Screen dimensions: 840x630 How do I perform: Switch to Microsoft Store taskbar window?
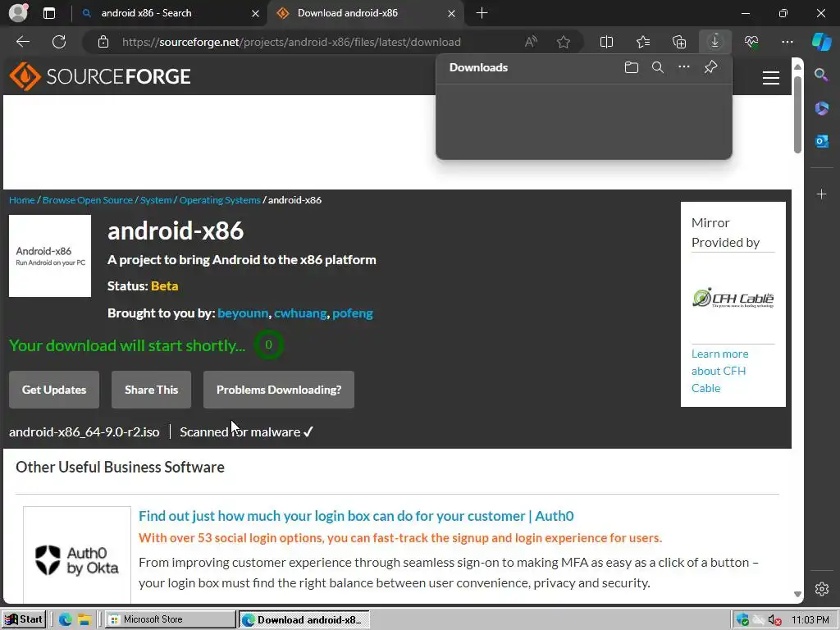(170, 619)
